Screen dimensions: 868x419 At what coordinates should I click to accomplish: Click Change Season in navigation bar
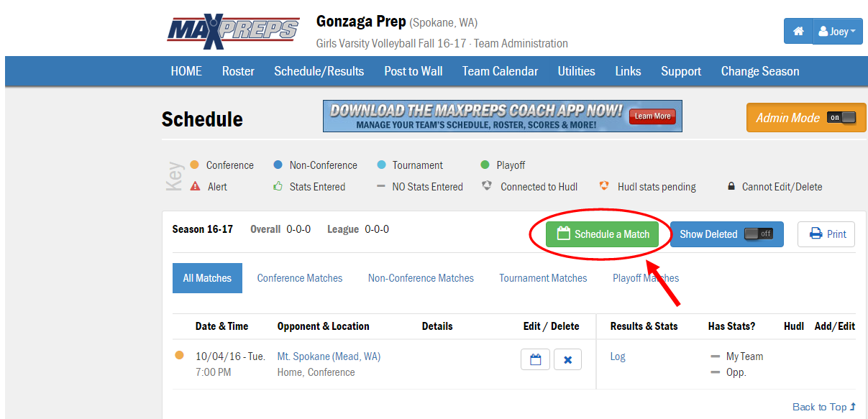tap(759, 71)
